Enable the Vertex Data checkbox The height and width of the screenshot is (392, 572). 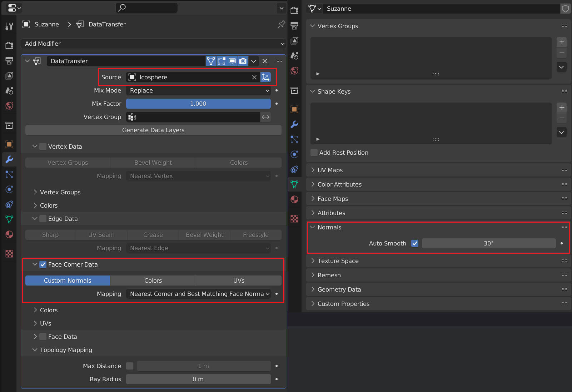pos(43,147)
